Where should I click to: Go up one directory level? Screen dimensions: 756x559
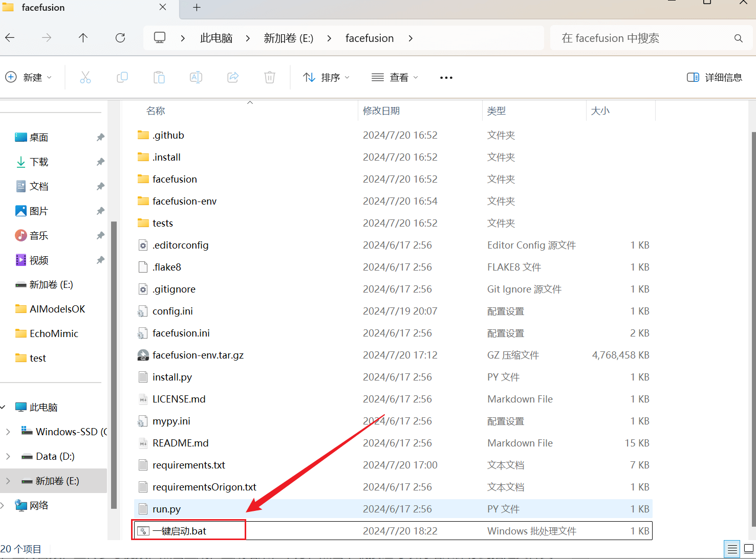(x=83, y=38)
